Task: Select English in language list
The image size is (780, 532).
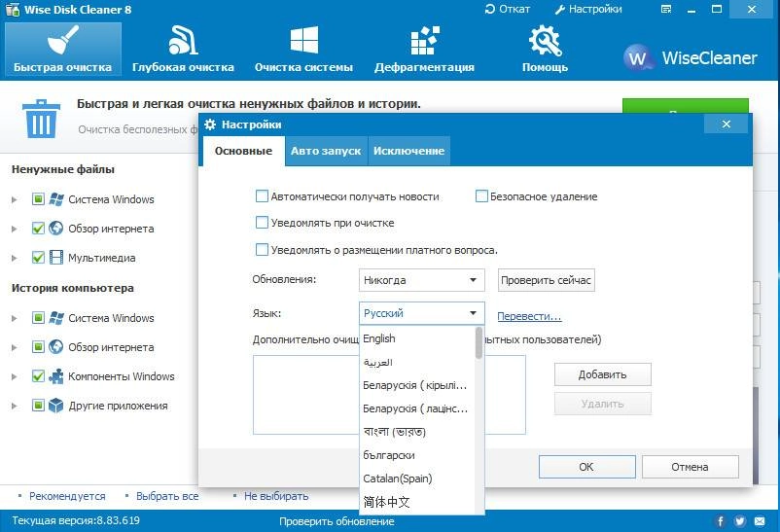Action: tap(417, 338)
